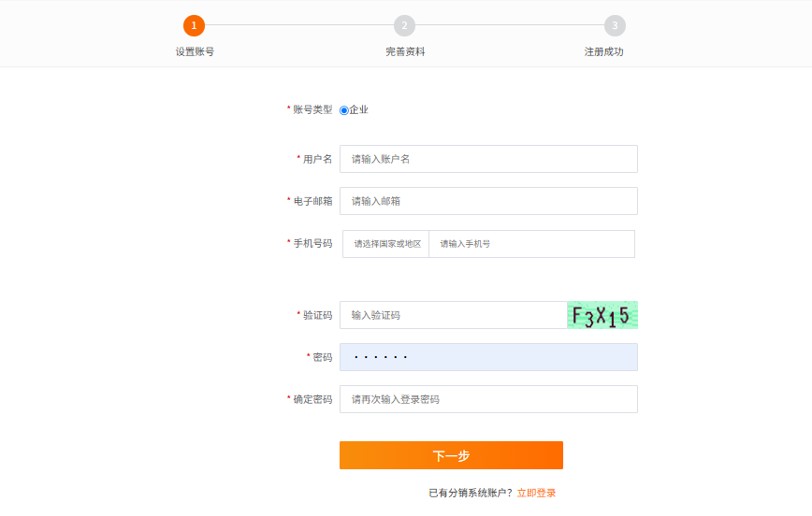The image size is (812, 516).
Task: Focus the 密码 password field
Action: pyautogui.click(x=488, y=357)
